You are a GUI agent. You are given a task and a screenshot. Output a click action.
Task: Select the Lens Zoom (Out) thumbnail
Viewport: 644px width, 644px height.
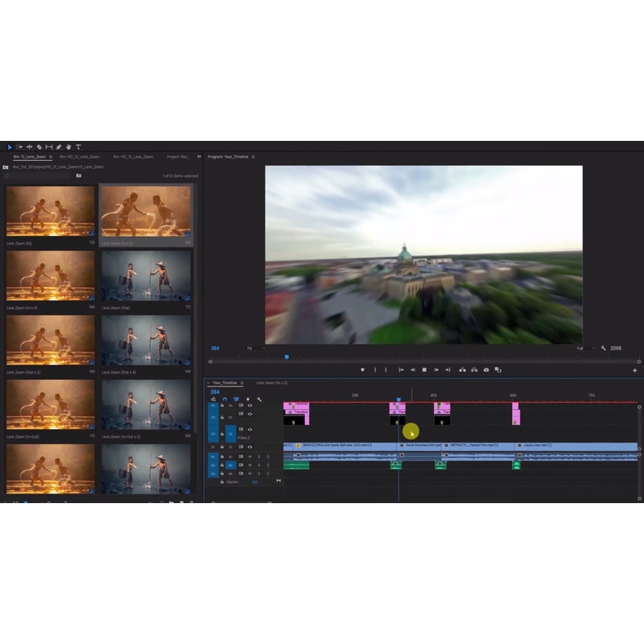pos(146,275)
